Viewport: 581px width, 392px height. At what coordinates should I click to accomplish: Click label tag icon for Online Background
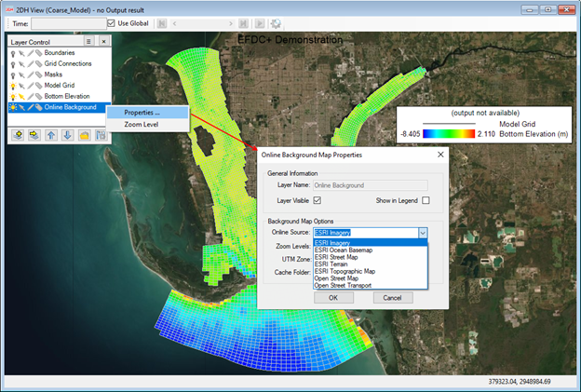coord(38,107)
